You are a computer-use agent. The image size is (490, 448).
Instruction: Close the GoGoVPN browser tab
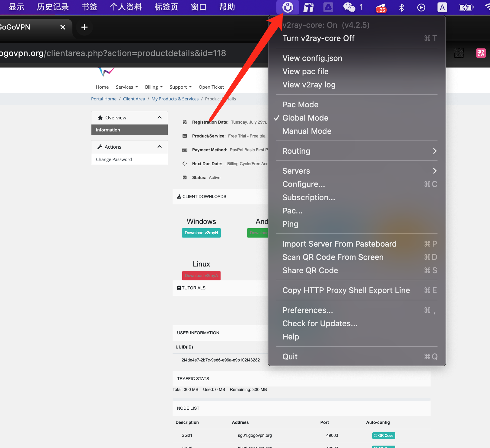63,27
